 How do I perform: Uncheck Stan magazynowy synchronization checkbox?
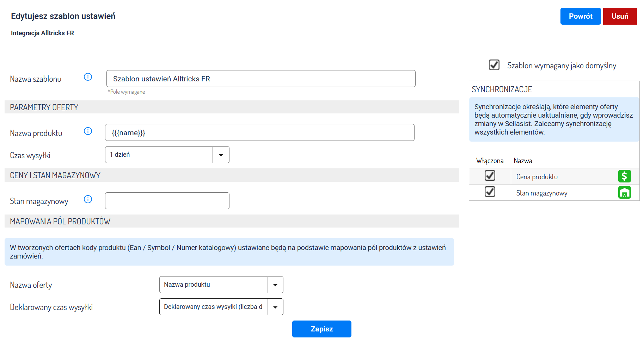490,192
